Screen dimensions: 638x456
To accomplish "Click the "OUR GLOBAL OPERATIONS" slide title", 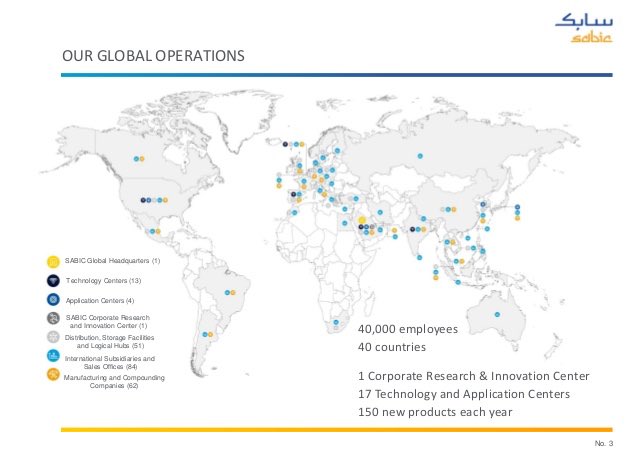I will coord(153,56).
